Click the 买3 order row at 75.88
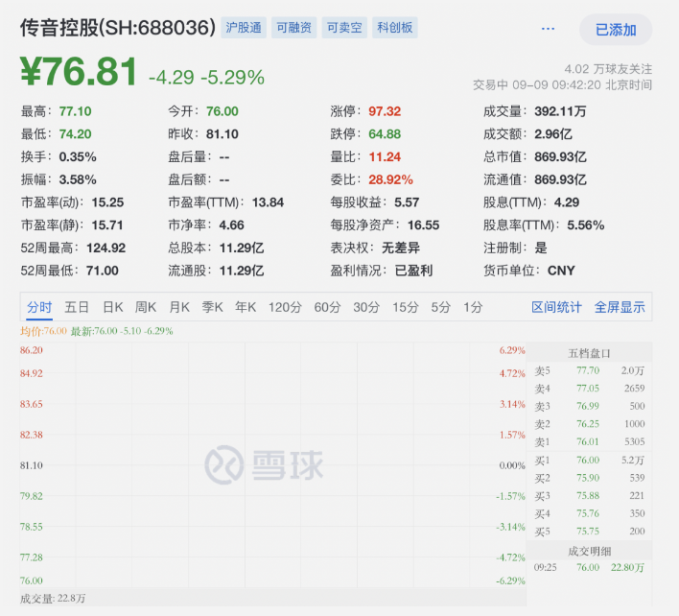This screenshot has width=679, height=616. coord(590,495)
